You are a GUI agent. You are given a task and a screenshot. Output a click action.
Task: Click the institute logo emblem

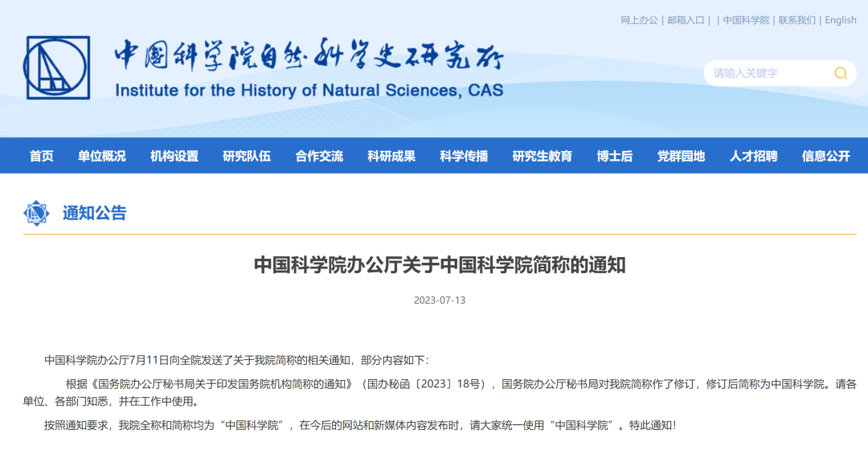pos(57,68)
